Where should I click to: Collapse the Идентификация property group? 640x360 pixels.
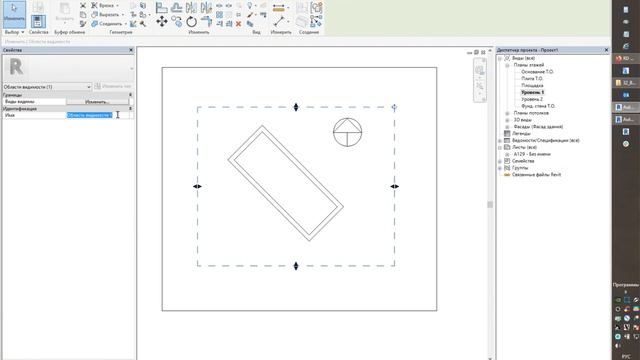[x=131, y=109]
